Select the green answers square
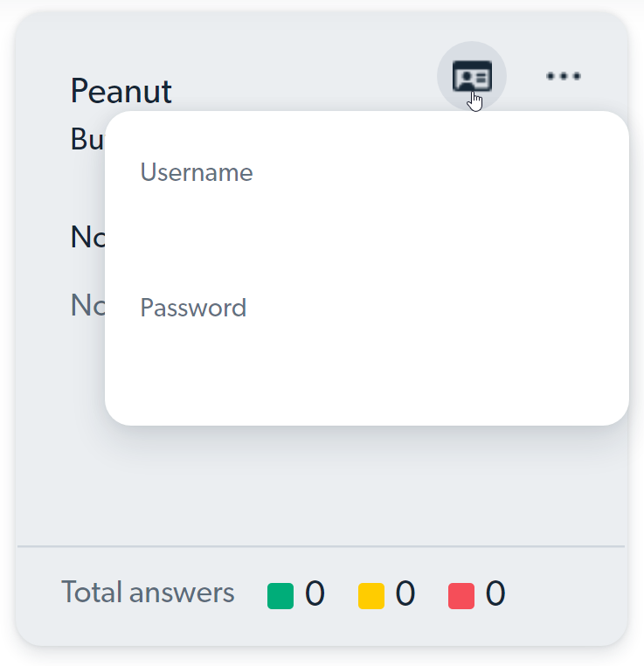 pyautogui.click(x=280, y=596)
